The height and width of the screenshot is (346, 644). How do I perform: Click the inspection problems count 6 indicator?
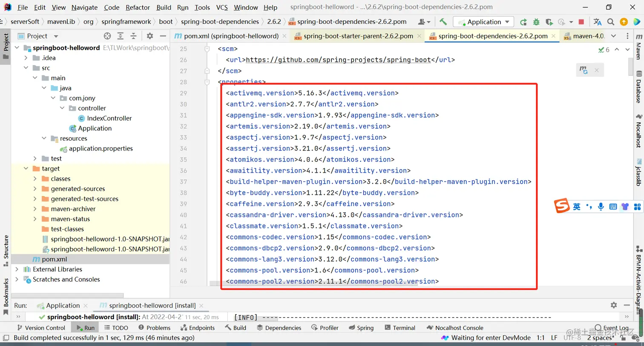(604, 50)
